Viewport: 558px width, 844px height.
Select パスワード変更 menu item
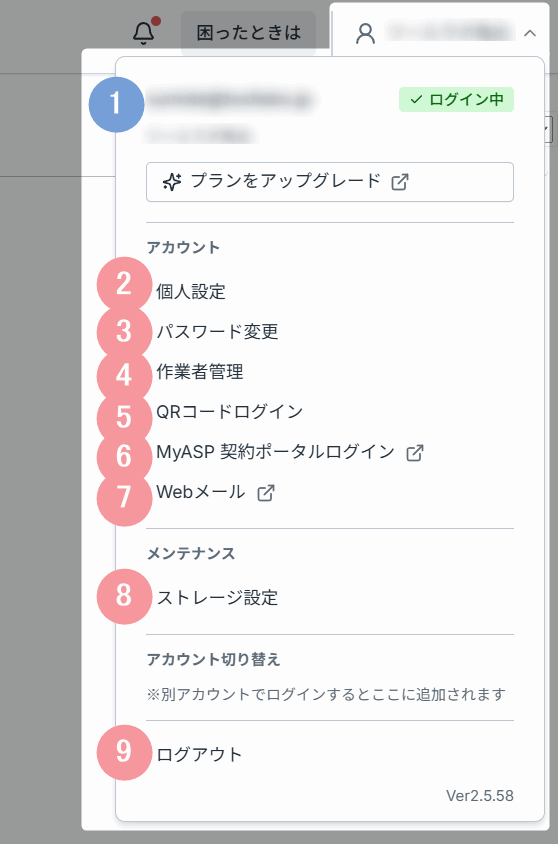coord(217,332)
